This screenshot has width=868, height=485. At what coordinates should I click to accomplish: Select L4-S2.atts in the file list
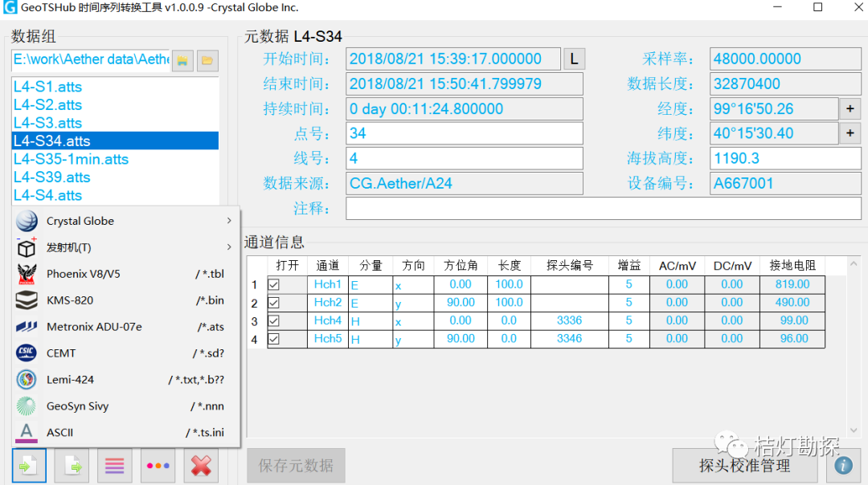point(115,105)
